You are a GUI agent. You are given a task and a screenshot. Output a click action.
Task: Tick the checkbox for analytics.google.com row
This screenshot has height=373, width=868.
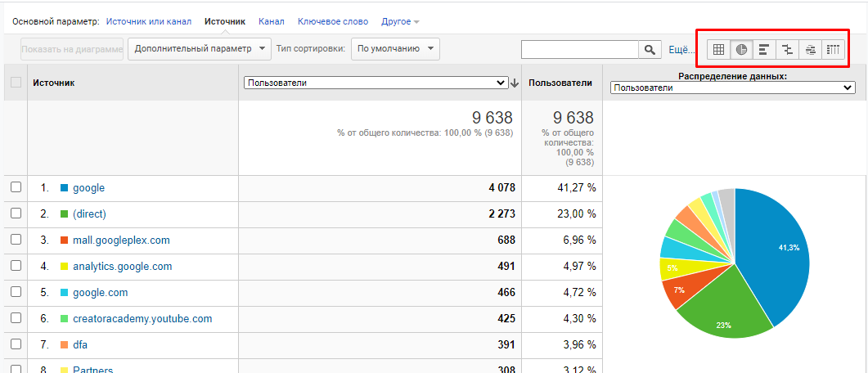[16, 266]
